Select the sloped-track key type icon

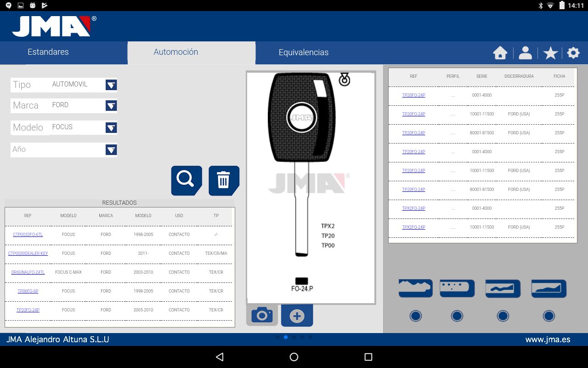pyautogui.click(x=549, y=288)
